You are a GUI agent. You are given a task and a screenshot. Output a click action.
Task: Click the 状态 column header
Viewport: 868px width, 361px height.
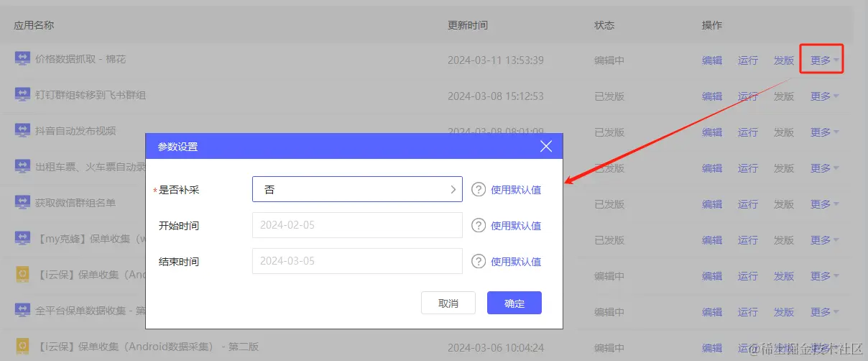(604, 25)
